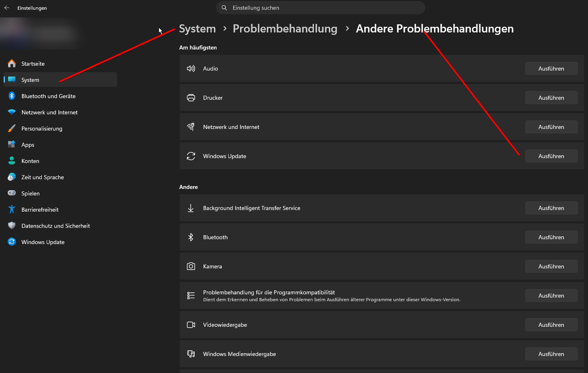The width and height of the screenshot is (588, 373).
Task: Go to Personalisierung settings
Action: (x=60, y=129)
